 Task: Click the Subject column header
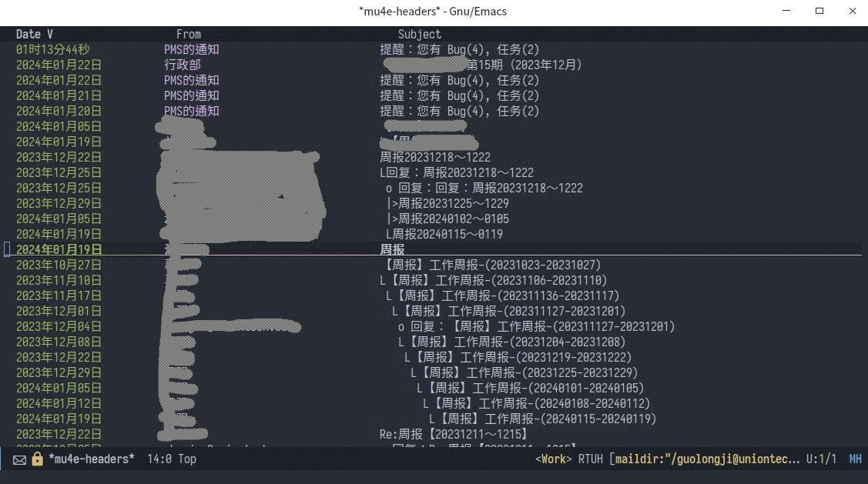(x=419, y=34)
